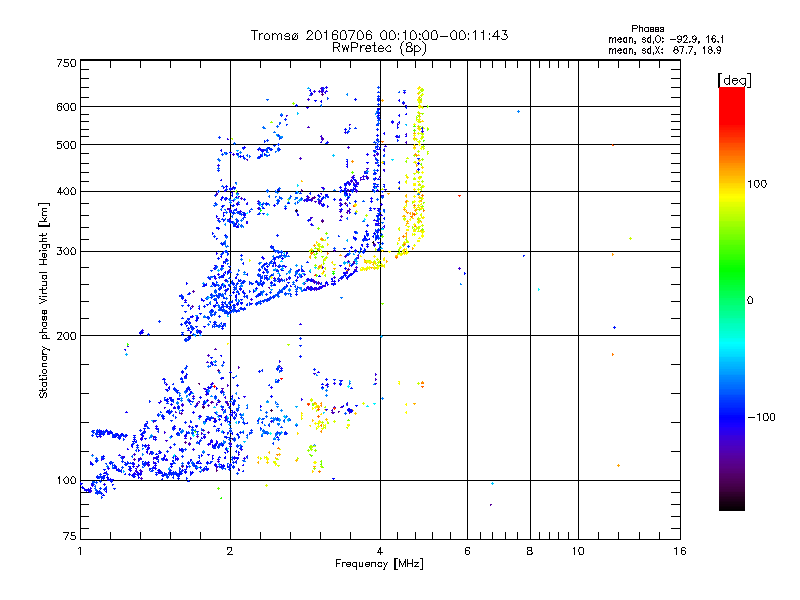The image size is (800, 600).
Task: Click the x-axis '8' tick label
Action: (530, 551)
